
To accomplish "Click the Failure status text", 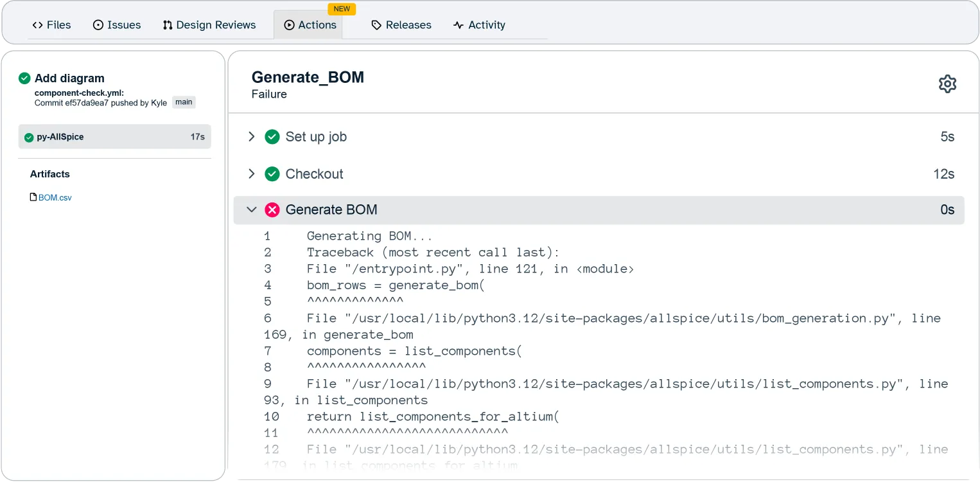I will 269,94.
